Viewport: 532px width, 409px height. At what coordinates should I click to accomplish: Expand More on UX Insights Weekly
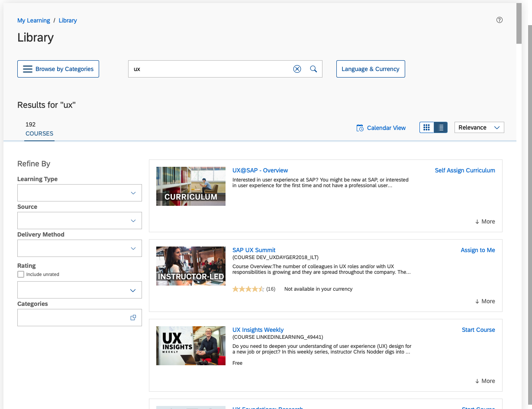[485, 381]
